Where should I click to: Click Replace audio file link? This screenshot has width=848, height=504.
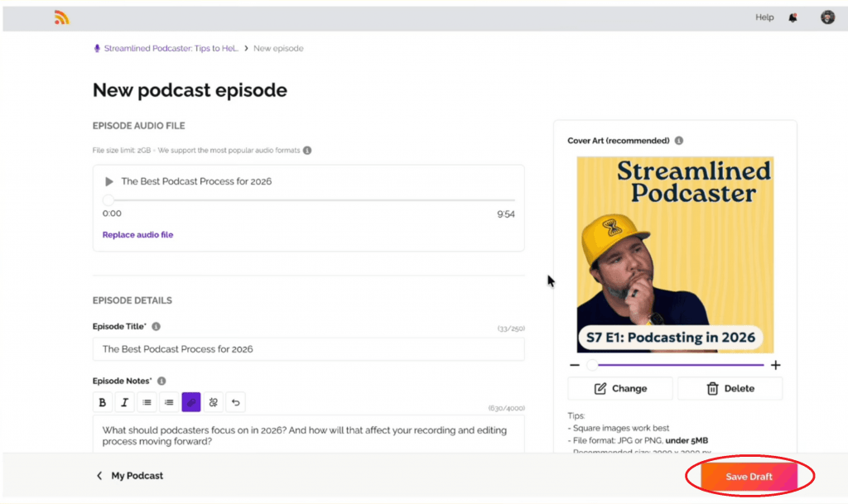point(137,234)
